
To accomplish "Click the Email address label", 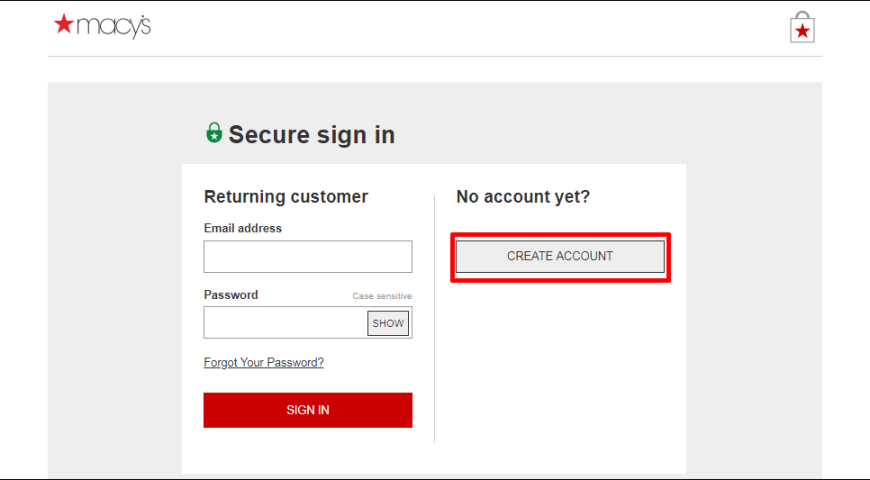I will [x=242, y=228].
